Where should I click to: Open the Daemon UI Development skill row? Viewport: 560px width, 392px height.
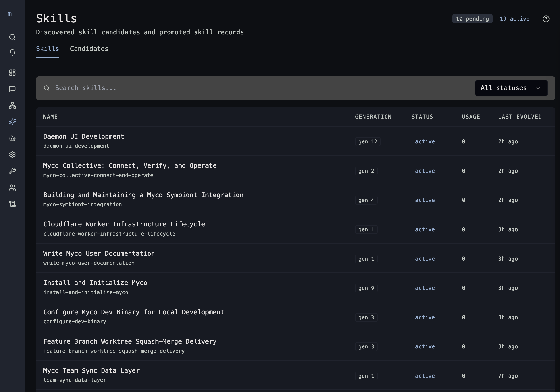84,137
